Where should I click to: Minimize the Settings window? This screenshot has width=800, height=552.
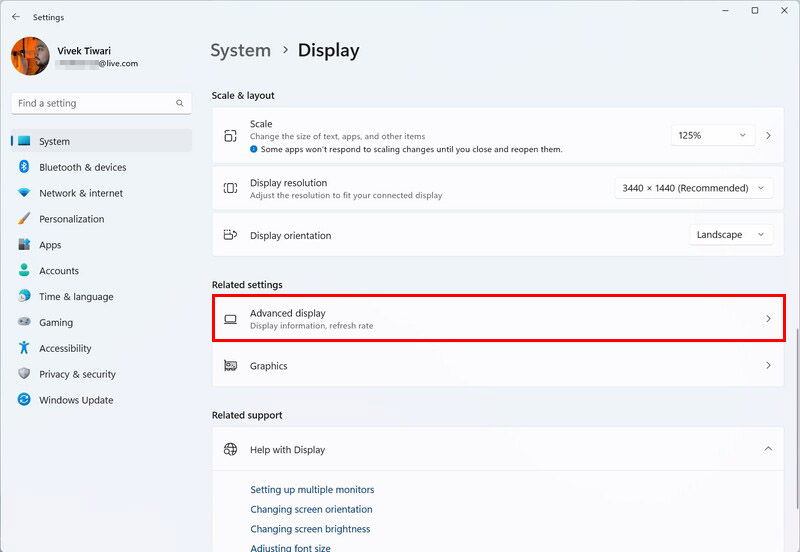[725, 11]
